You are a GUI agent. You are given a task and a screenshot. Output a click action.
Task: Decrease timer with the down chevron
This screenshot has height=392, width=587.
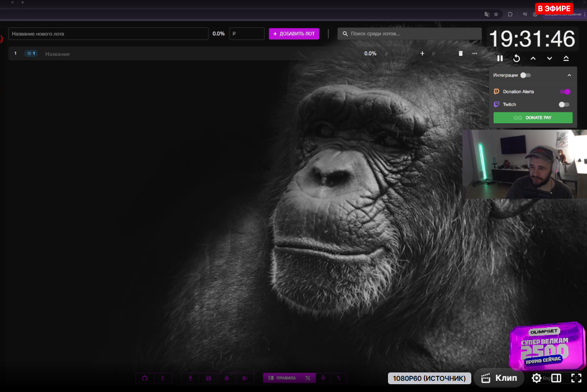tap(549, 58)
